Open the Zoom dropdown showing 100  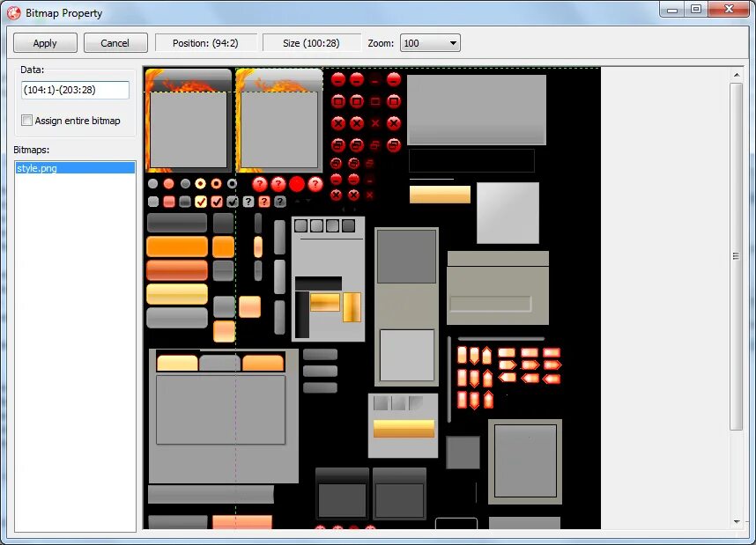coord(430,43)
